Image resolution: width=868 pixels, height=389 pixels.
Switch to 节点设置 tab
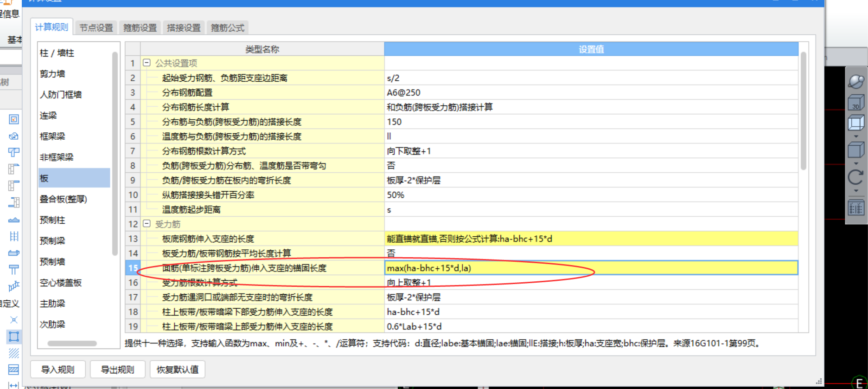pos(96,28)
